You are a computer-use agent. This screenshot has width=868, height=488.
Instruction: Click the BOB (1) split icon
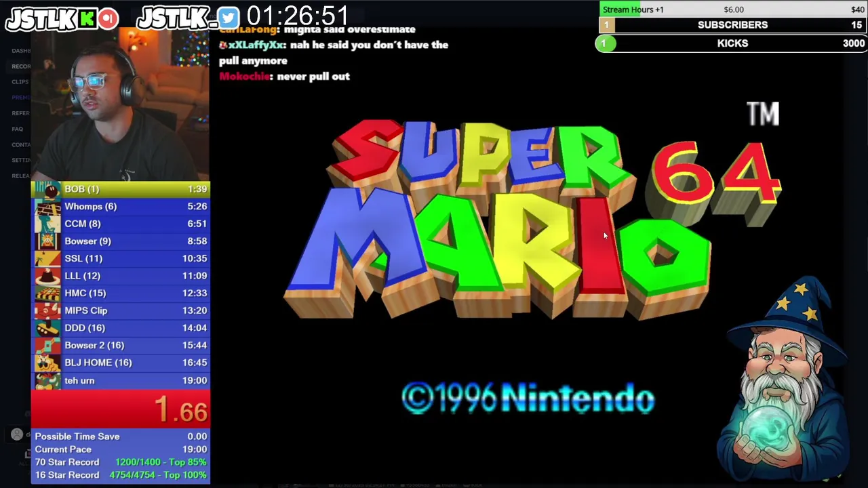coord(47,189)
